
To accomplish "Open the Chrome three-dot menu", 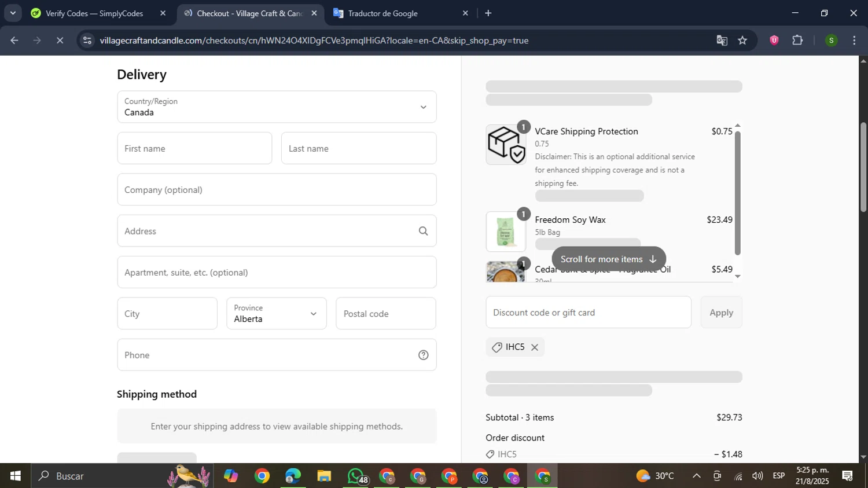I will (854, 41).
